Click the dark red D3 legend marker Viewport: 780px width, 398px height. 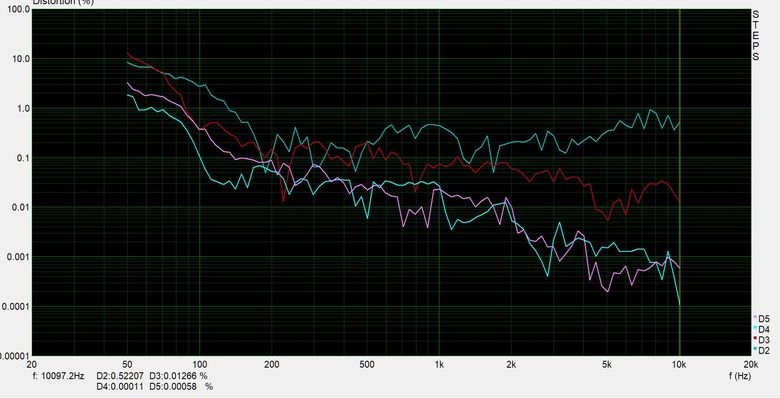point(755,338)
